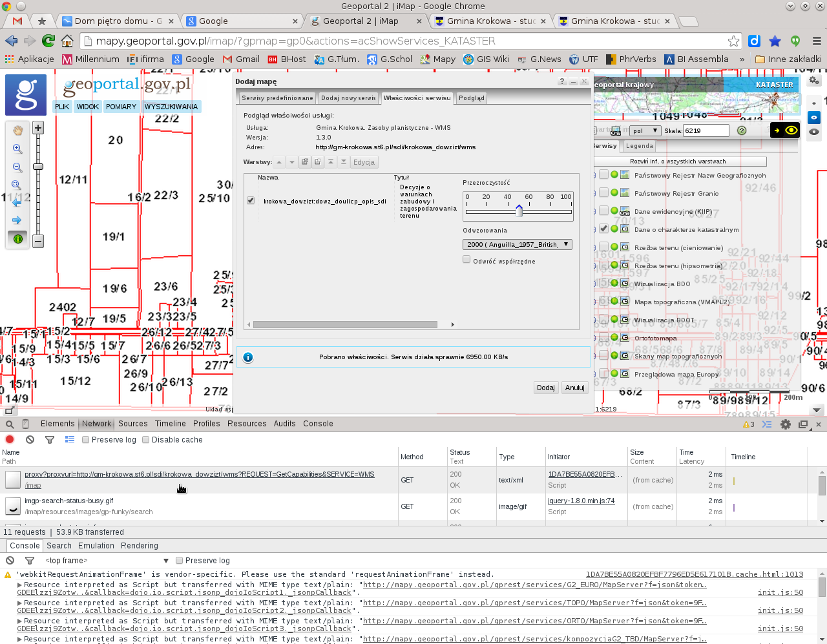Click the yellow eye high-contrast button
The width and height of the screenshot is (827, 644).
tap(791, 130)
